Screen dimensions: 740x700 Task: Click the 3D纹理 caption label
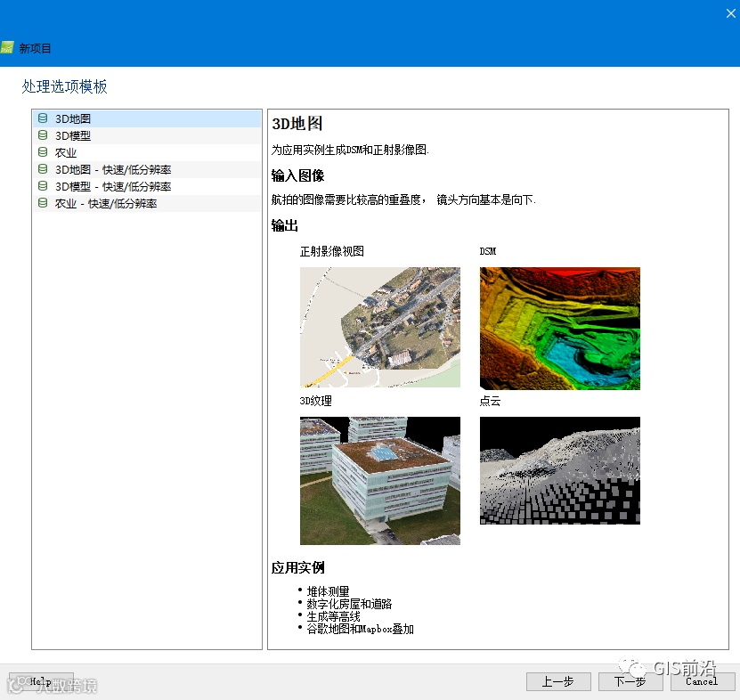(x=316, y=402)
